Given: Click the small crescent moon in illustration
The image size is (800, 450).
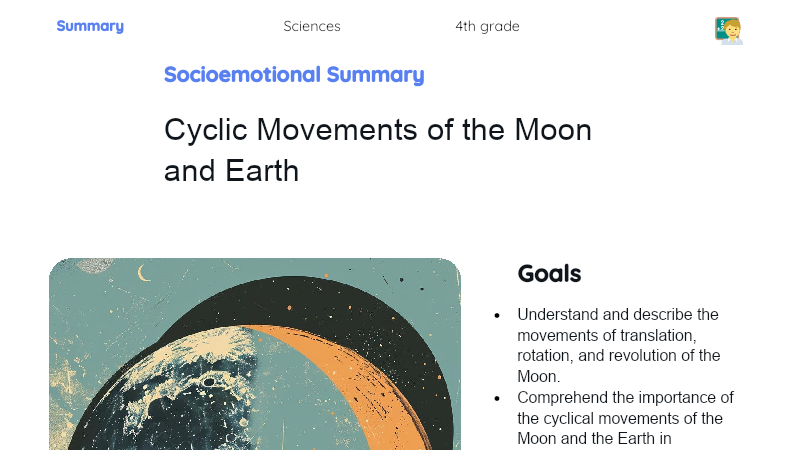Looking at the screenshot, I should (x=144, y=273).
